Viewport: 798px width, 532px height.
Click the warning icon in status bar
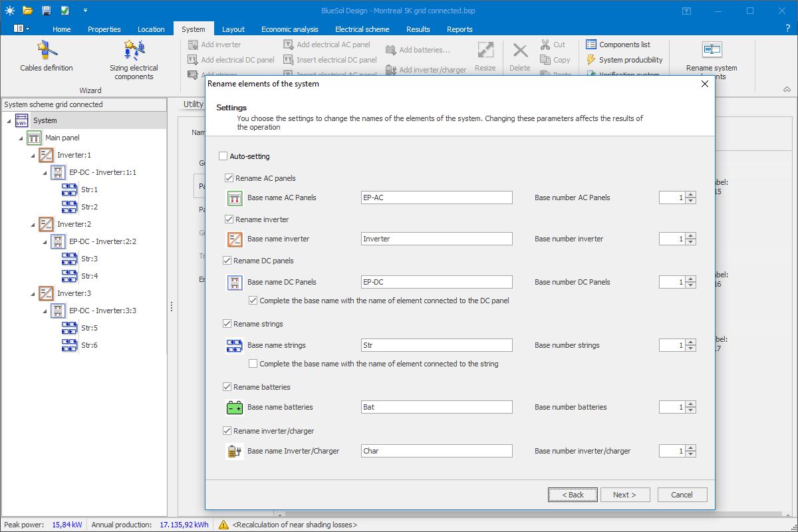[223, 525]
